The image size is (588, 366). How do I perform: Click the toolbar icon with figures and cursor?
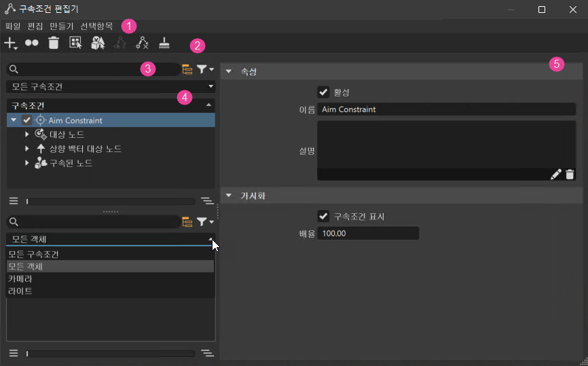[98, 43]
